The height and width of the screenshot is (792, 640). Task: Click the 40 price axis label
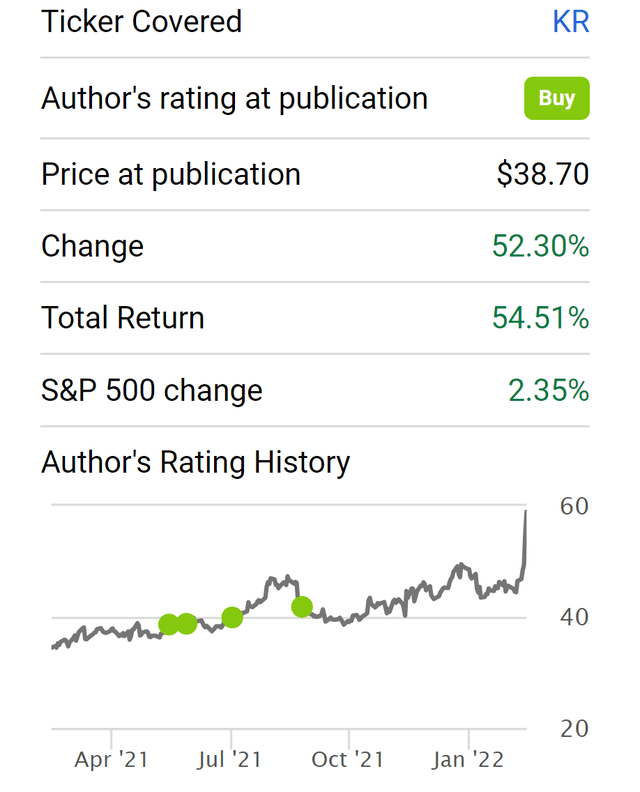pyautogui.click(x=573, y=617)
